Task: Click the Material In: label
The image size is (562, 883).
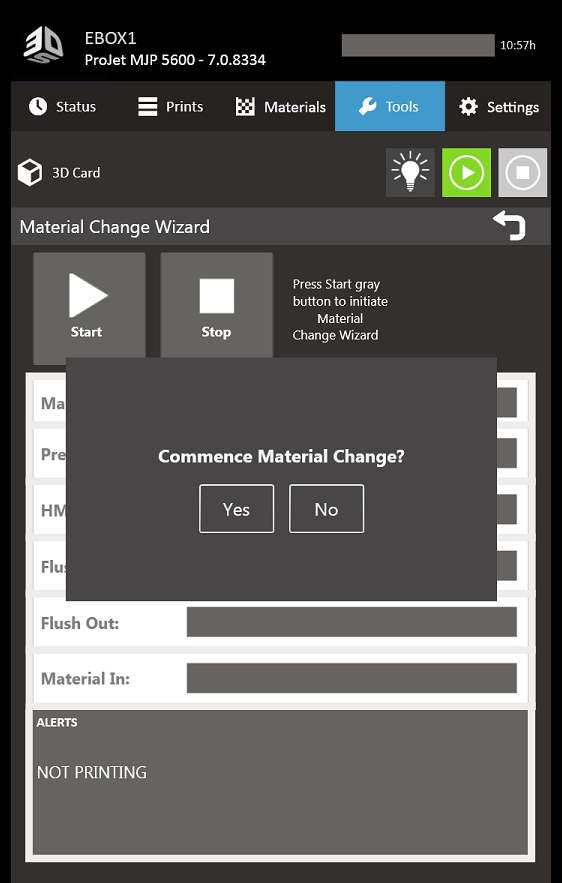Action: pyautogui.click(x=85, y=679)
